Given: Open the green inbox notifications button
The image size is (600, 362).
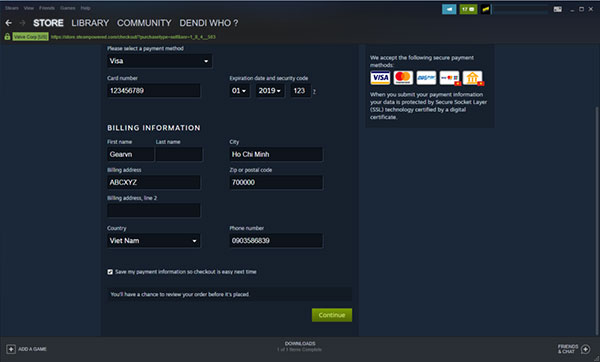Looking at the screenshot, I should (468, 9).
